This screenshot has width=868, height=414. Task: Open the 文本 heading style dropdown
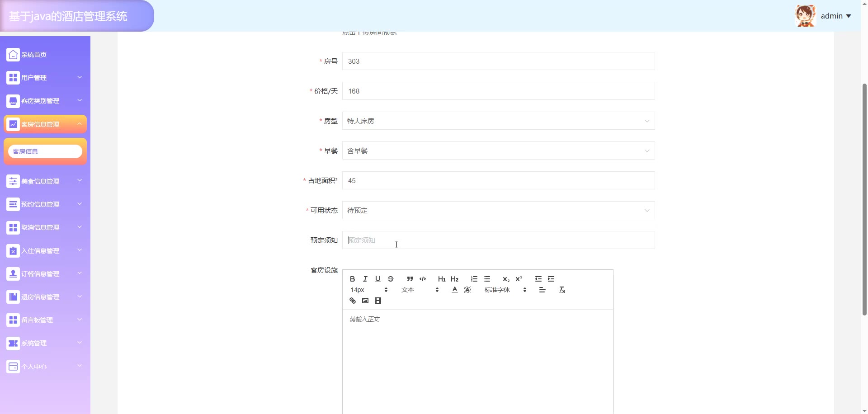(420, 290)
